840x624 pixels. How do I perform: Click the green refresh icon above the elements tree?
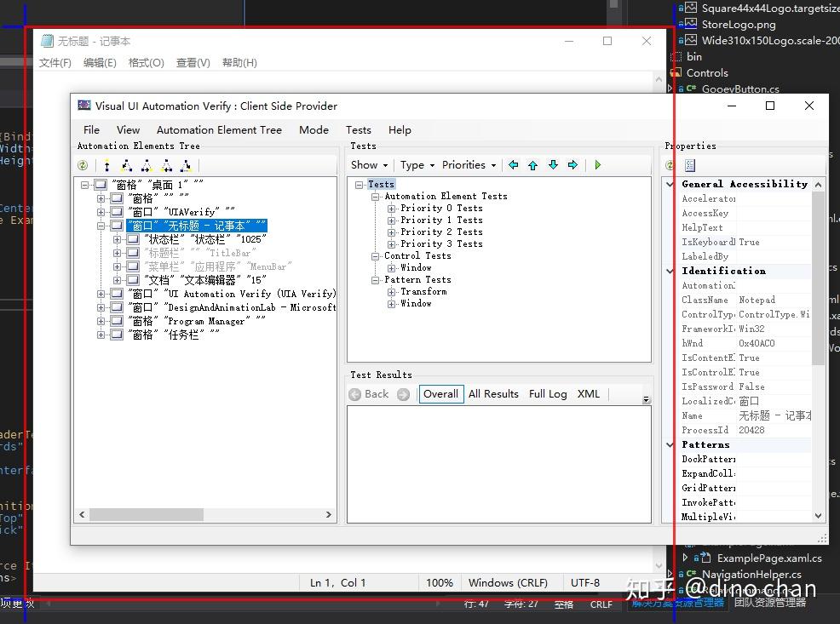[83, 165]
